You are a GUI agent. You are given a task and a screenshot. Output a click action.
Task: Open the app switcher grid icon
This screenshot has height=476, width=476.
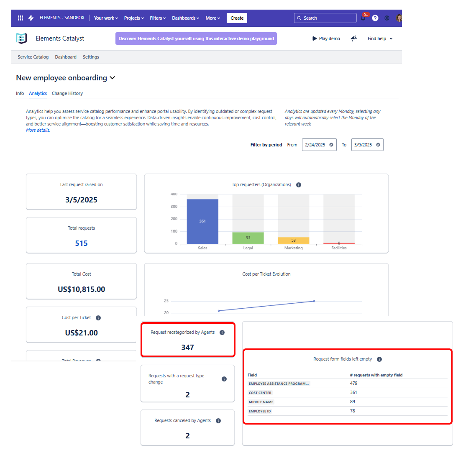(20, 18)
